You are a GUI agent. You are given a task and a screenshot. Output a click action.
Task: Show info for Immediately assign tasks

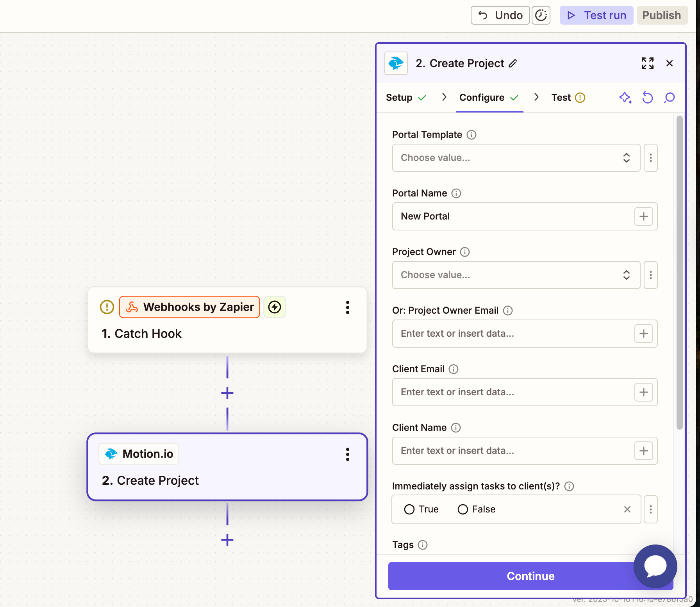coord(569,486)
